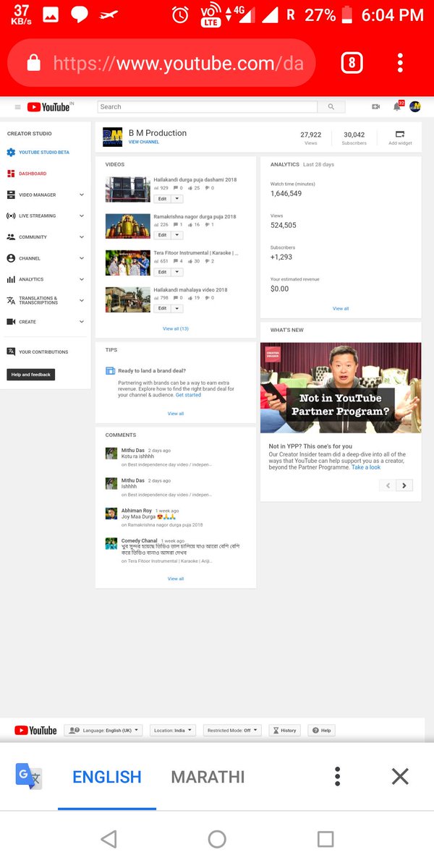Screen dimensions: 434x868
Task: Click View all link in Analytics
Action: coord(341,308)
